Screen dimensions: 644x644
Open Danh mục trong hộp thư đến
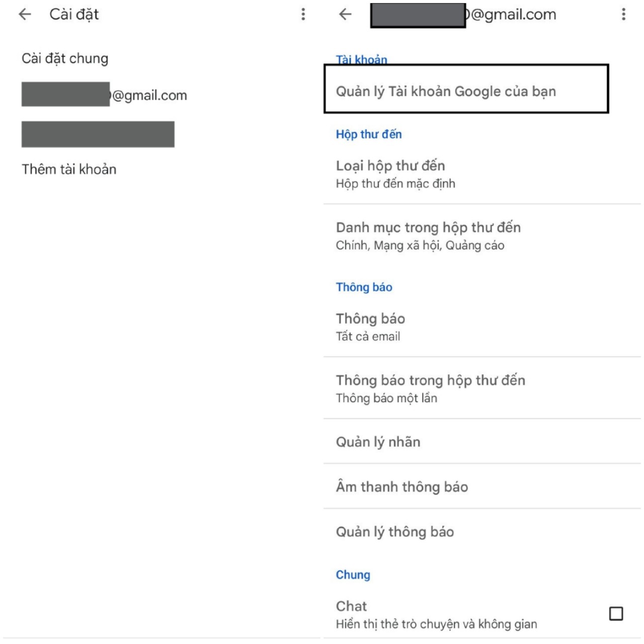[x=482, y=235]
